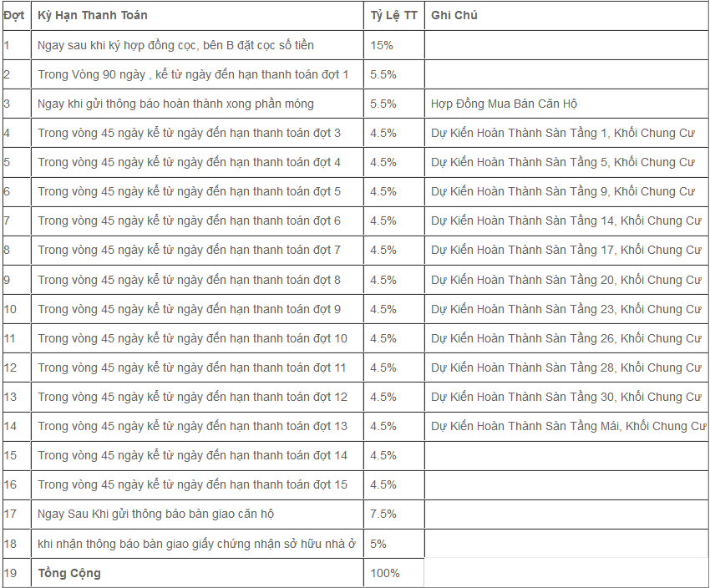Click 'Hợp Đồng Mua Bán Căn Hộ' note
This screenshot has height=588, width=710.
coord(504,104)
